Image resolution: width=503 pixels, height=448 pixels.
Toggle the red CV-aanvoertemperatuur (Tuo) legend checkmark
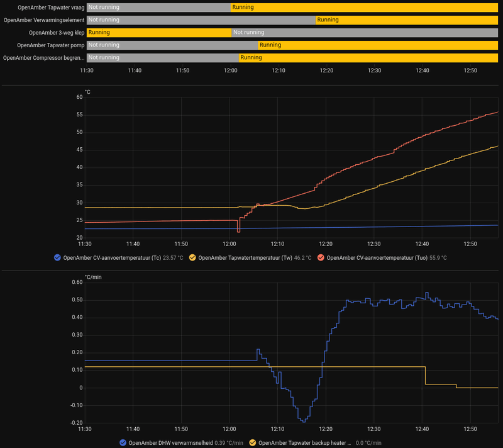pyautogui.click(x=321, y=258)
